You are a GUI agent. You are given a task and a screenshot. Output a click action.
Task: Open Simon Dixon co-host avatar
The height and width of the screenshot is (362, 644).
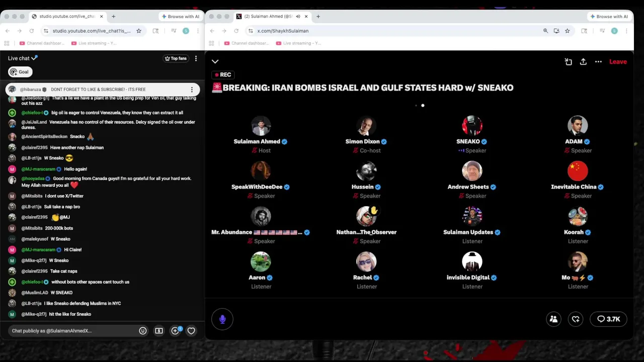click(x=366, y=126)
